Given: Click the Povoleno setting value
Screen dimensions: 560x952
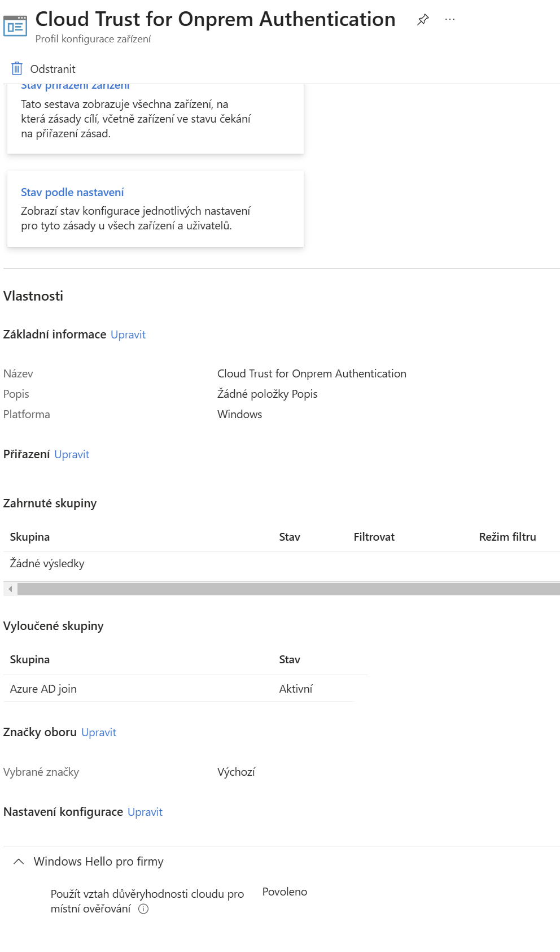Looking at the screenshot, I should (285, 892).
